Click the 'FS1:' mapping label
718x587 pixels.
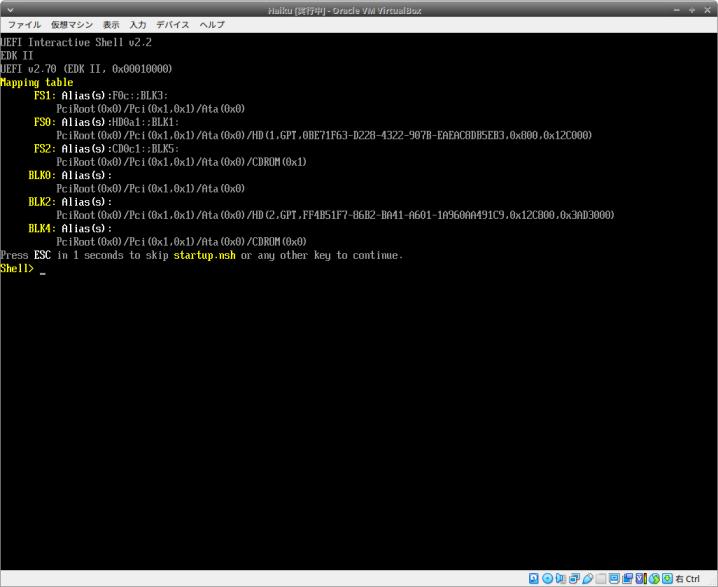coord(45,96)
